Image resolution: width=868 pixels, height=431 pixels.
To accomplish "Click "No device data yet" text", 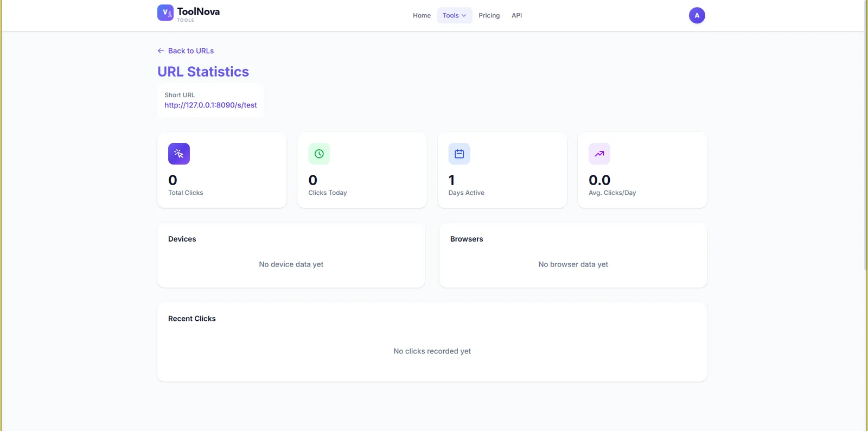I will pyautogui.click(x=291, y=264).
